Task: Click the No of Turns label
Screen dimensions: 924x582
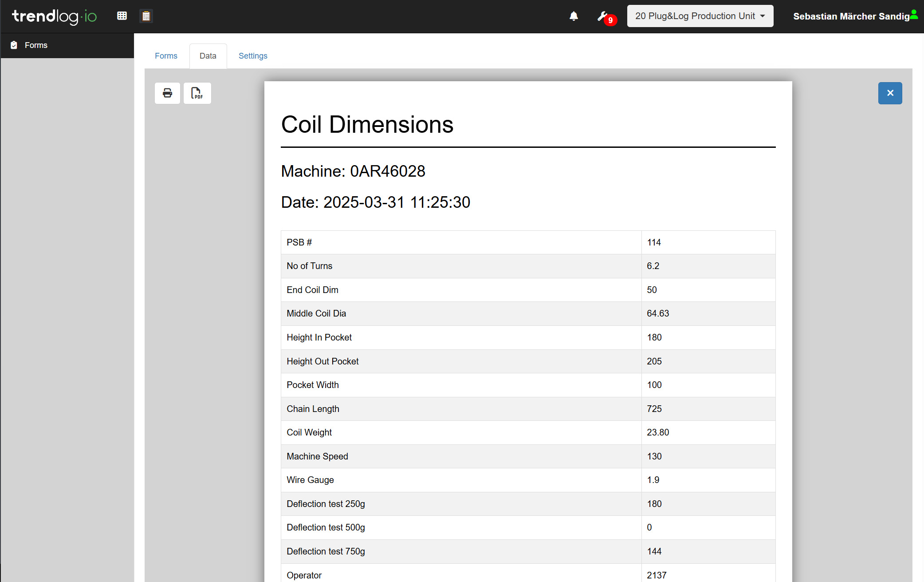Action: tap(309, 266)
